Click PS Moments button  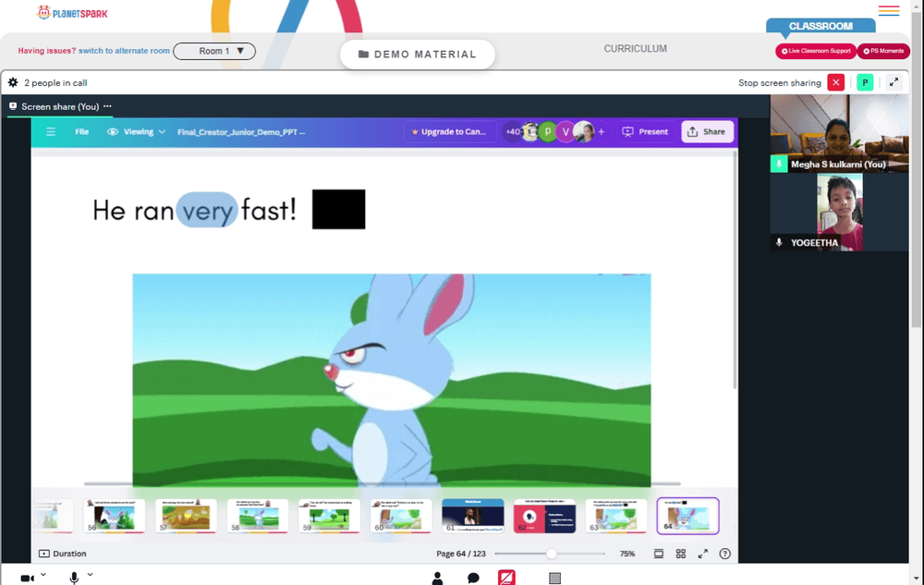click(883, 51)
